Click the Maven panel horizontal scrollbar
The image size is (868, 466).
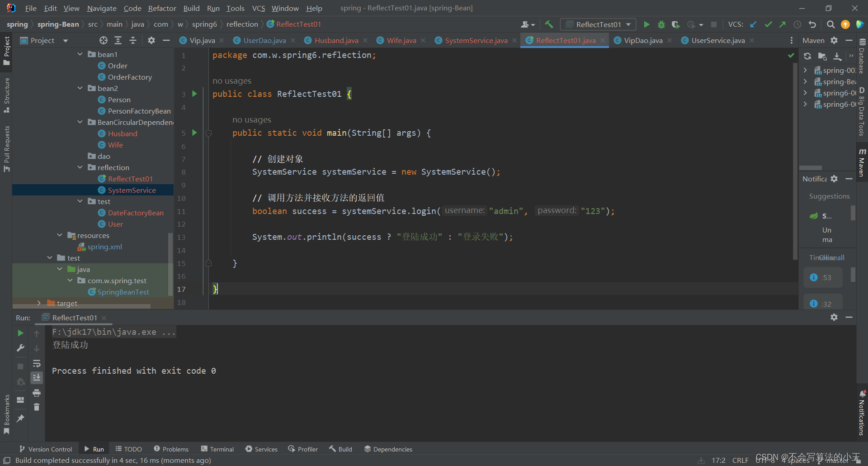click(x=810, y=167)
